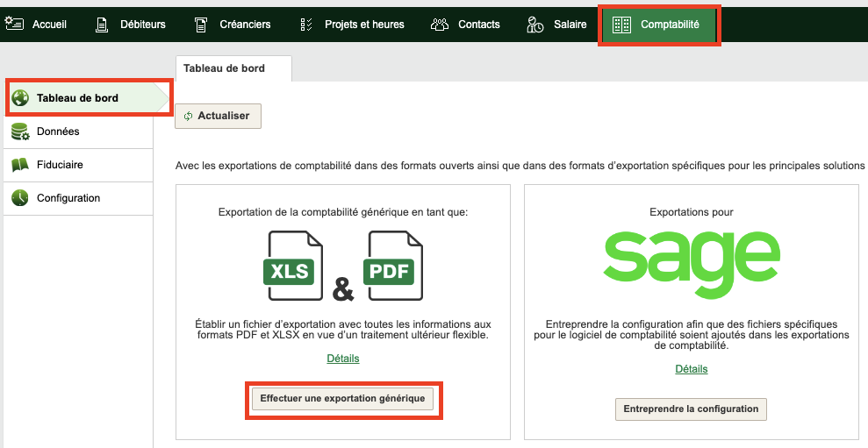Screen dimensions: 868x448
Task: Click the Configuration clock icon
Action: click(20, 198)
